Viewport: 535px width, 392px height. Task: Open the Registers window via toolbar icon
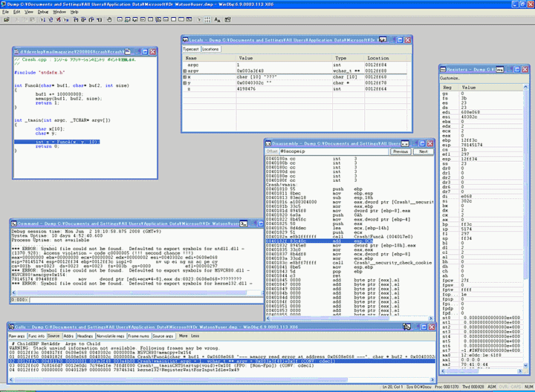click(143, 20)
